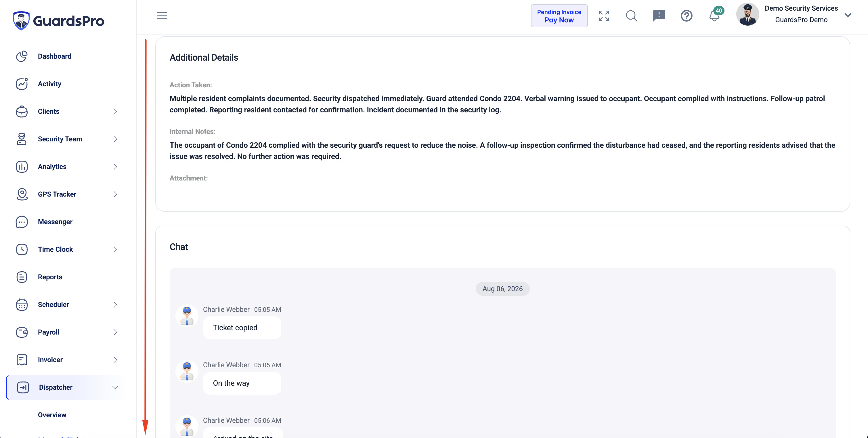
Task: Collapse the Dispatcher submenu chevron
Action: pos(115,387)
